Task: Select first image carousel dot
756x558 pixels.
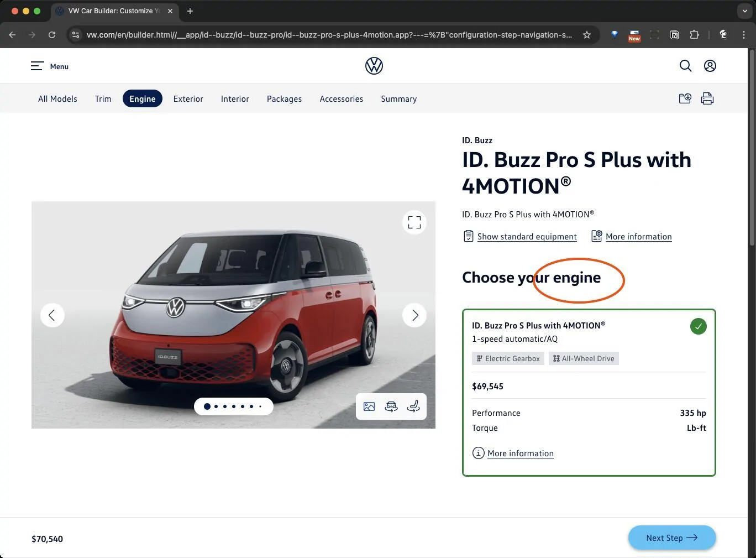Action: [207, 406]
